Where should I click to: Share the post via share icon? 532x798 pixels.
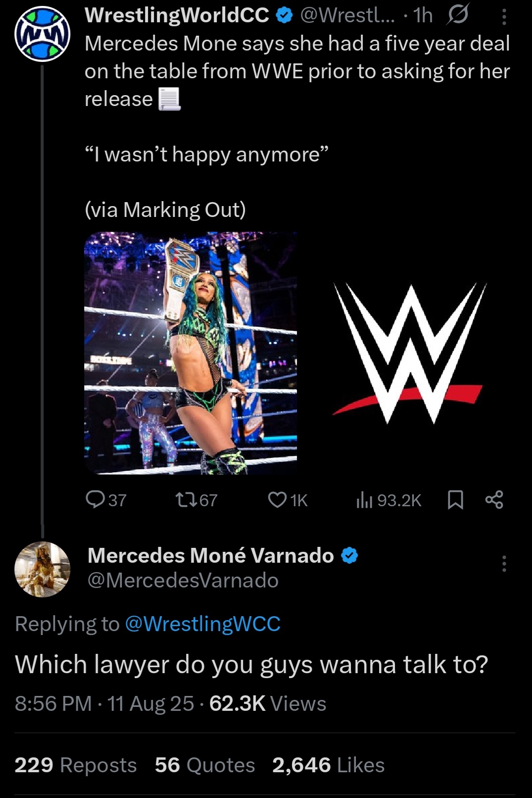click(x=494, y=499)
